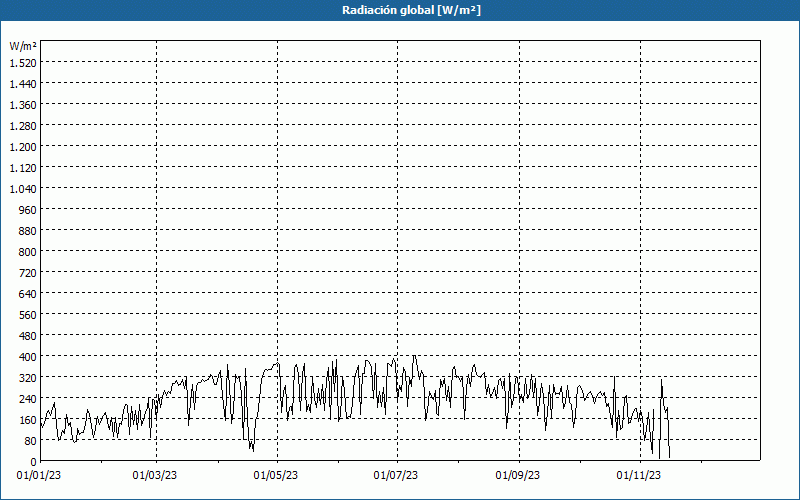
Task: Select the 720 y-axis value
Action: click(28, 273)
